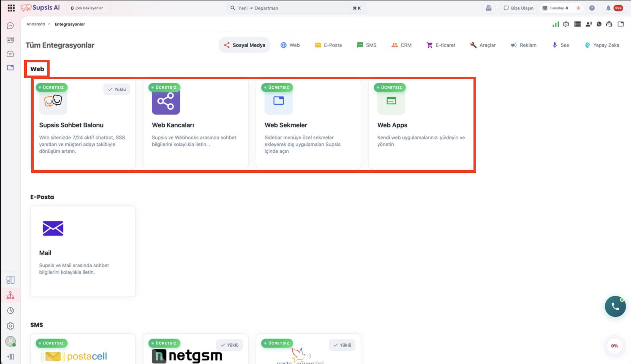The image size is (631, 364).
Task: Open the inbox archive icon in sidebar
Action: [x=10, y=54]
